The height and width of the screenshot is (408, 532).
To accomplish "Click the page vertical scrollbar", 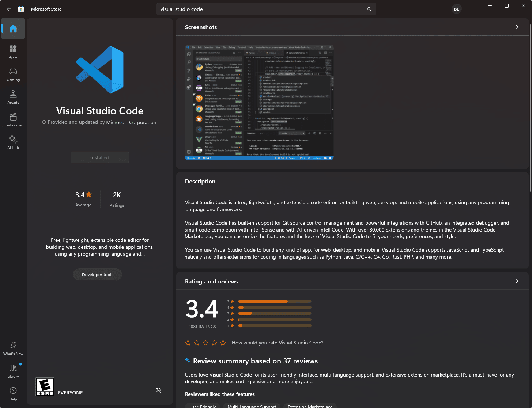I will click(530, 108).
